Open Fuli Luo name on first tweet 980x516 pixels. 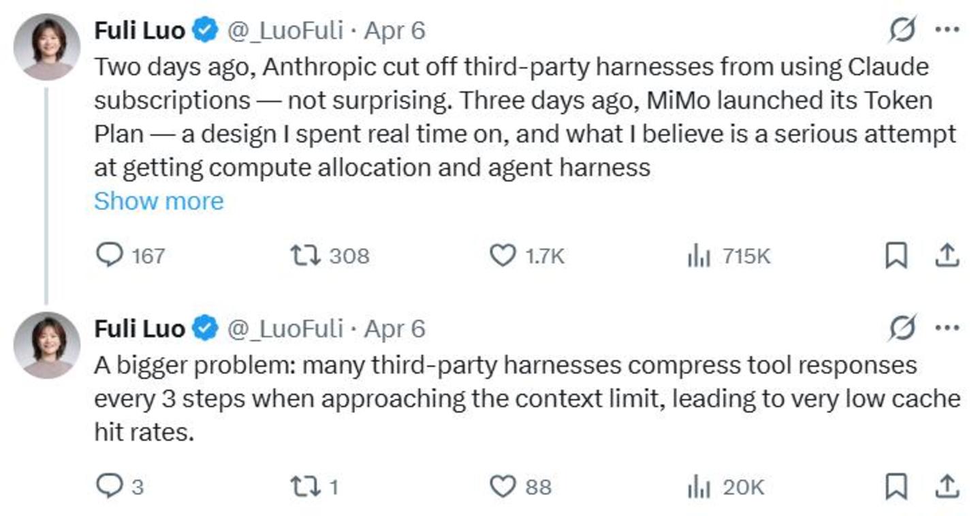(x=139, y=31)
